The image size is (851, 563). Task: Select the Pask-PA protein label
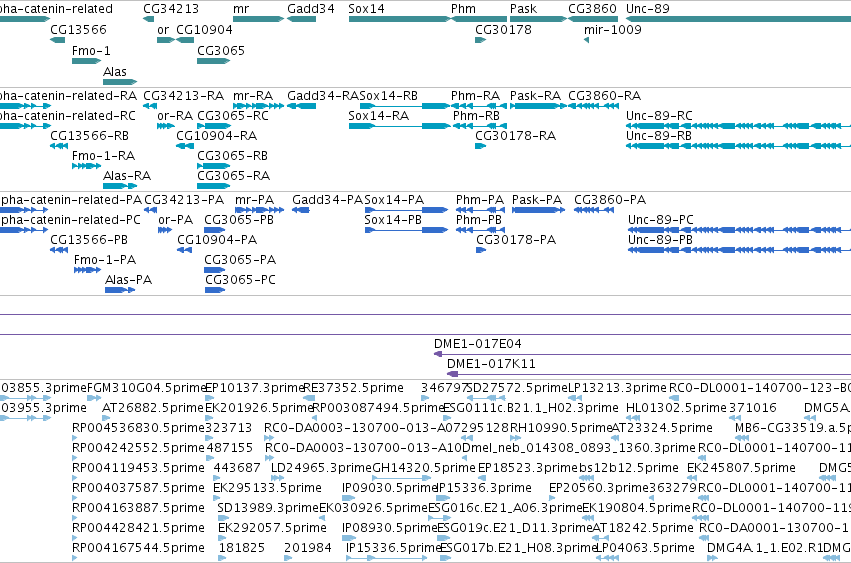pyautogui.click(x=537, y=200)
